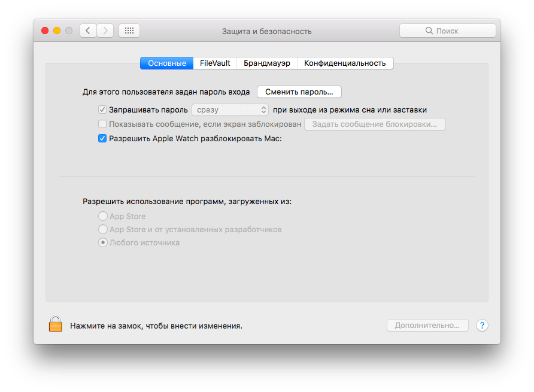The width and height of the screenshot is (534, 392).
Task: Switch to the Основные tab
Action: tap(167, 63)
